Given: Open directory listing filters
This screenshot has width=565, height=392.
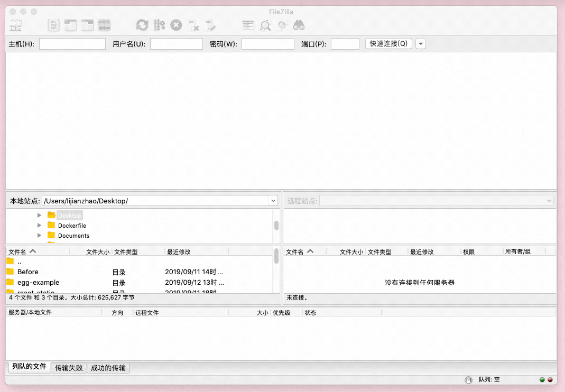Looking at the screenshot, I should [x=248, y=25].
